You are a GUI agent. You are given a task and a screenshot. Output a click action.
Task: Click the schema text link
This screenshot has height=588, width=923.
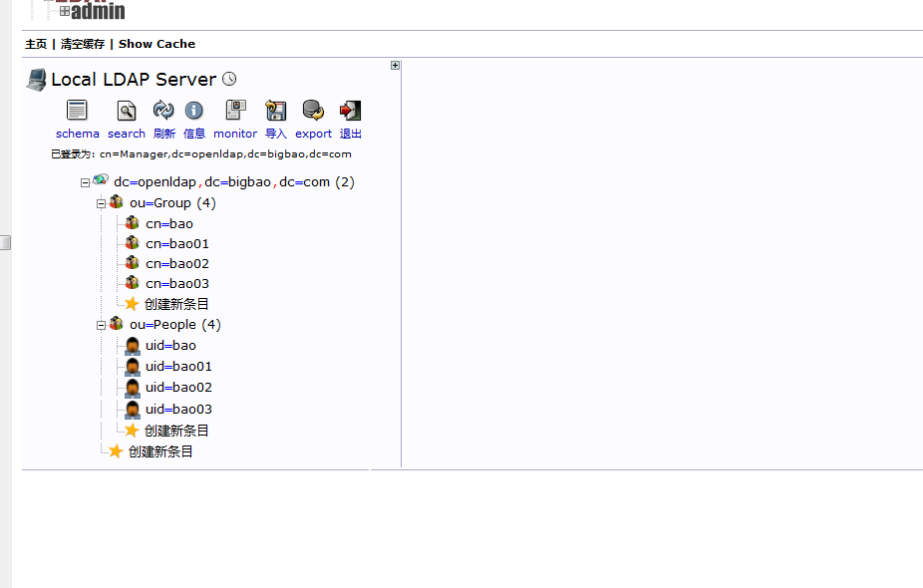(x=77, y=134)
